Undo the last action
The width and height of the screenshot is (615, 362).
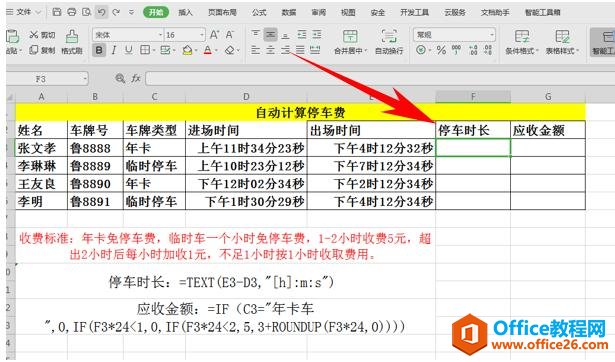tap(101, 12)
